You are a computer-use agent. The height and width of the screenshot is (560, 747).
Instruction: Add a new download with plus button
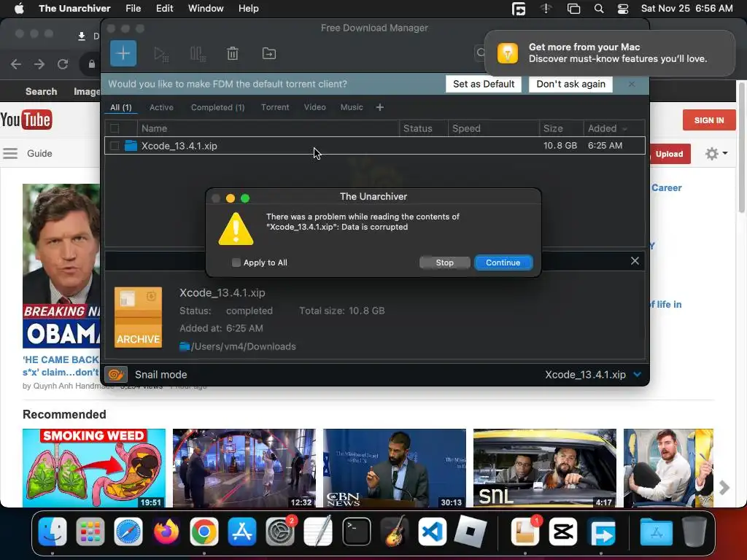[x=123, y=53]
